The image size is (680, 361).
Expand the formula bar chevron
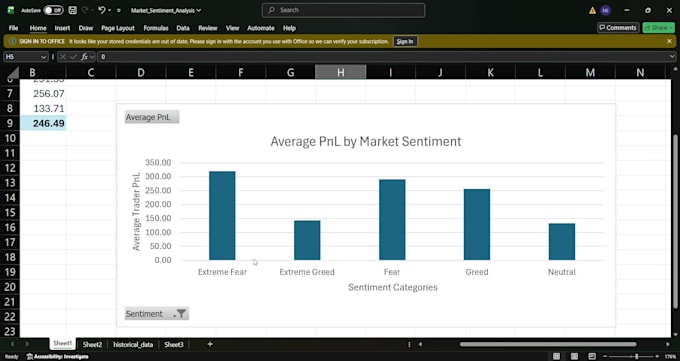tap(672, 57)
